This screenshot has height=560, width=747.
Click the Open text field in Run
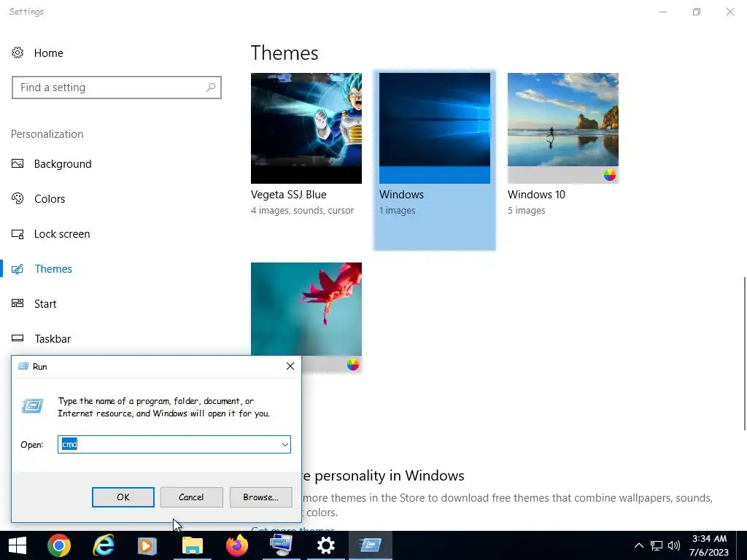(174, 444)
